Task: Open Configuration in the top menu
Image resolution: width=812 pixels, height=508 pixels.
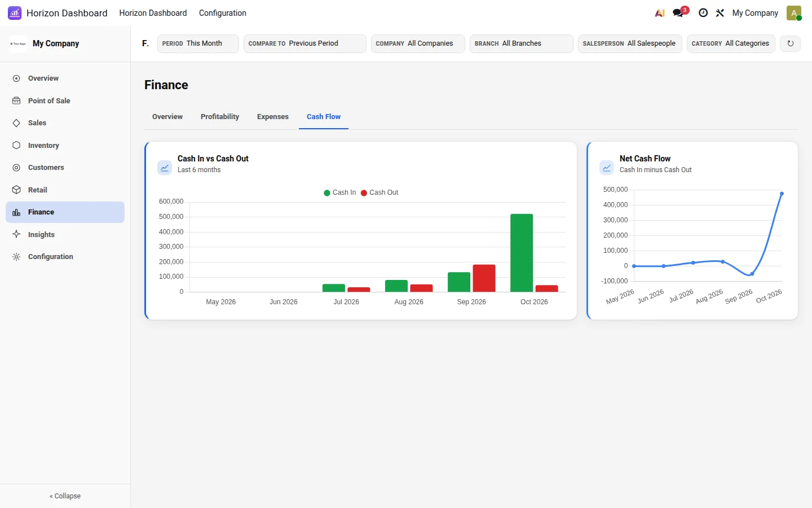Action: point(223,13)
